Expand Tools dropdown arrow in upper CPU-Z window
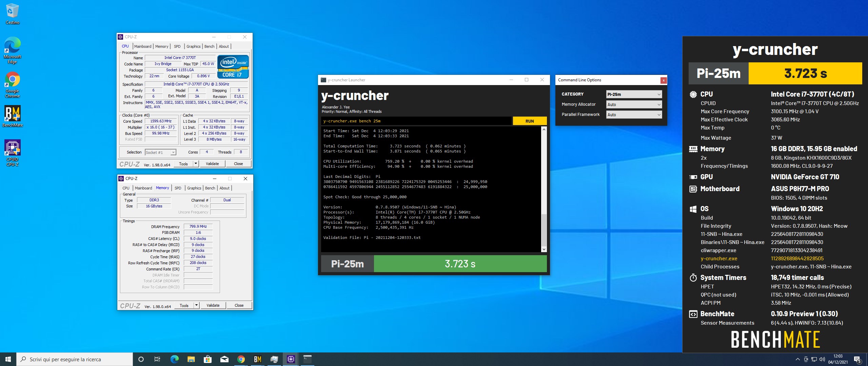Screen dimensions: 868x366 196,164
